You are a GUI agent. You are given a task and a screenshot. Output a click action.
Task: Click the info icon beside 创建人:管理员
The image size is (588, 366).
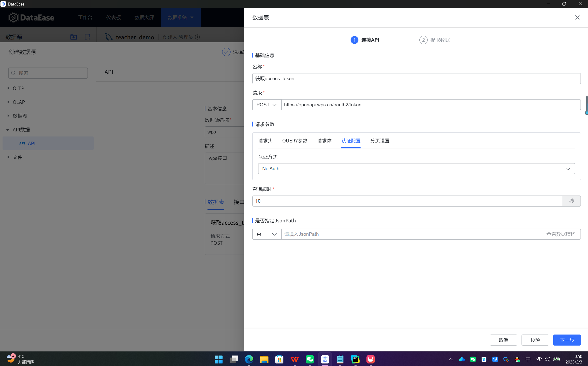pos(198,37)
